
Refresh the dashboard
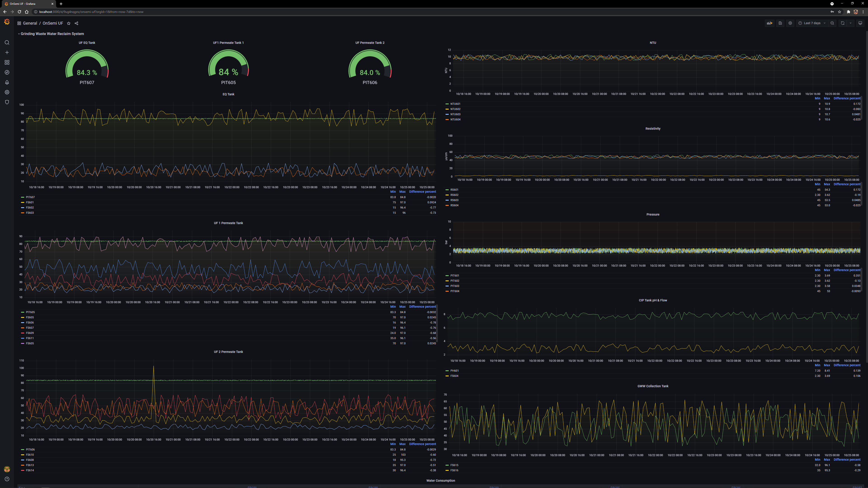pyautogui.click(x=842, y=23)
